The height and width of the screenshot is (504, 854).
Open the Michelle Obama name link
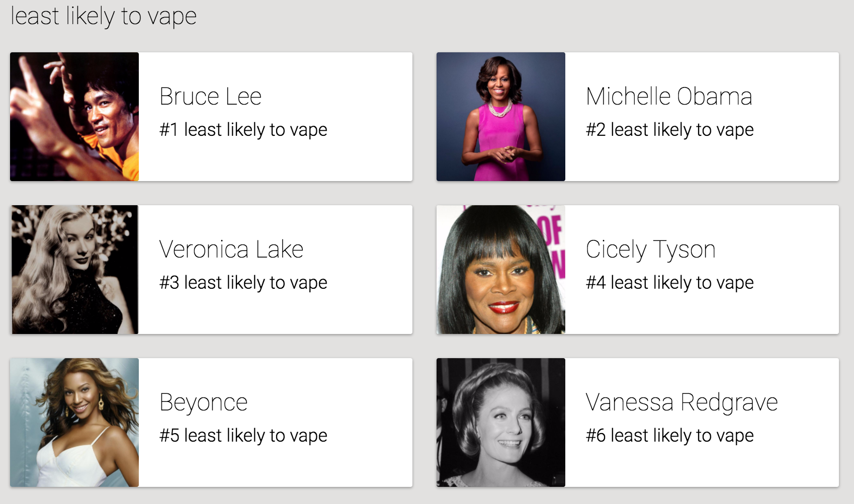pyautogui.click(x=669, y=97)
